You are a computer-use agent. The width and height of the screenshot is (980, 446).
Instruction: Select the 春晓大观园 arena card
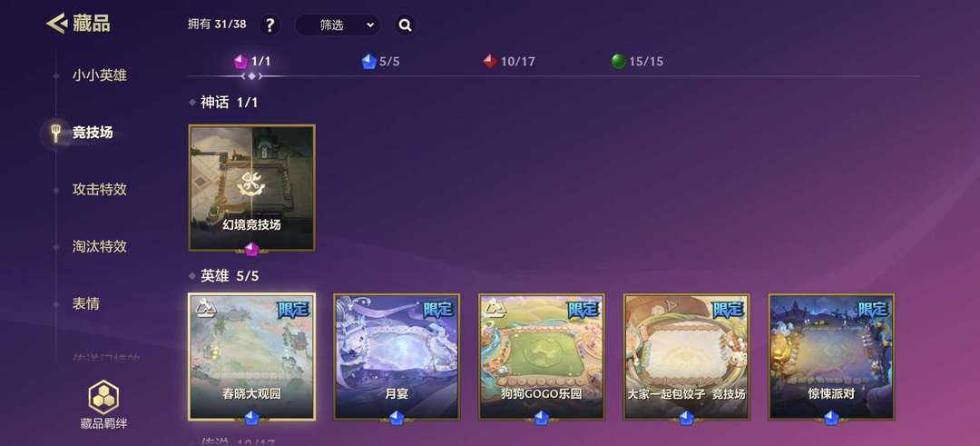252,357
